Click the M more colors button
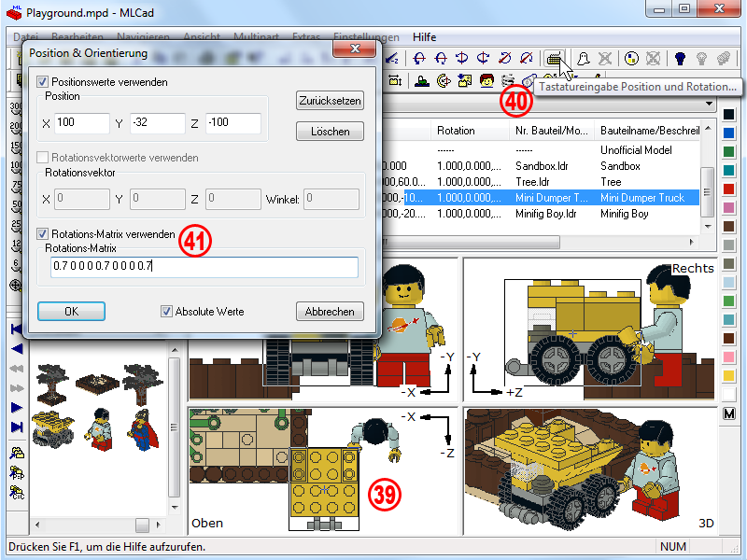747x560 pixels. (x=729, y=413)
